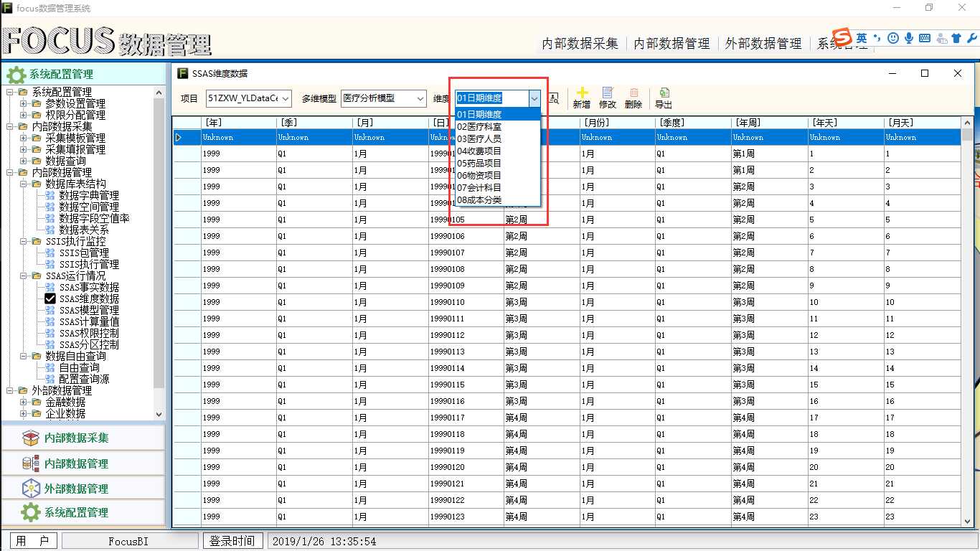Click the data grid vertical scrollbar
The image size is (980, 551).
point(967,323)
